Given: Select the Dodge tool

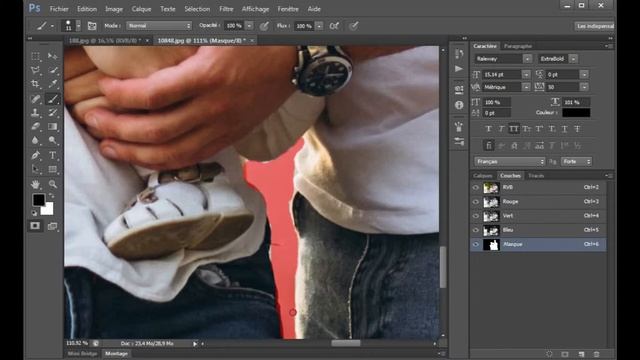Looking at the screenshot, I should point(53,140).
